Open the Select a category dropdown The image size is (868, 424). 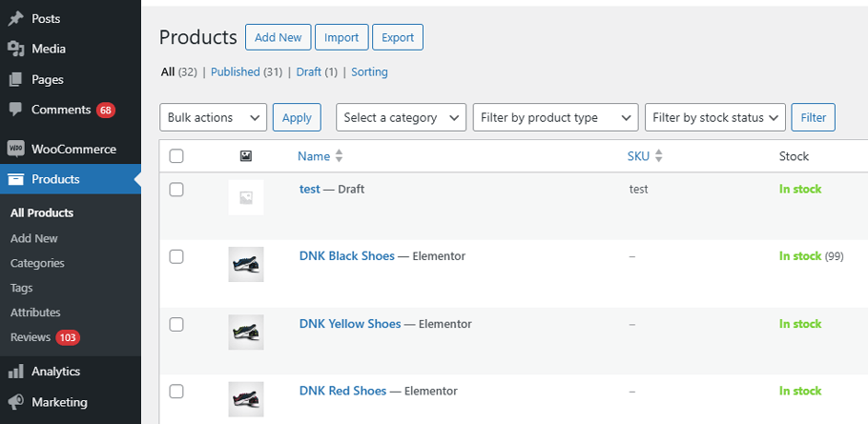(401, 117)
